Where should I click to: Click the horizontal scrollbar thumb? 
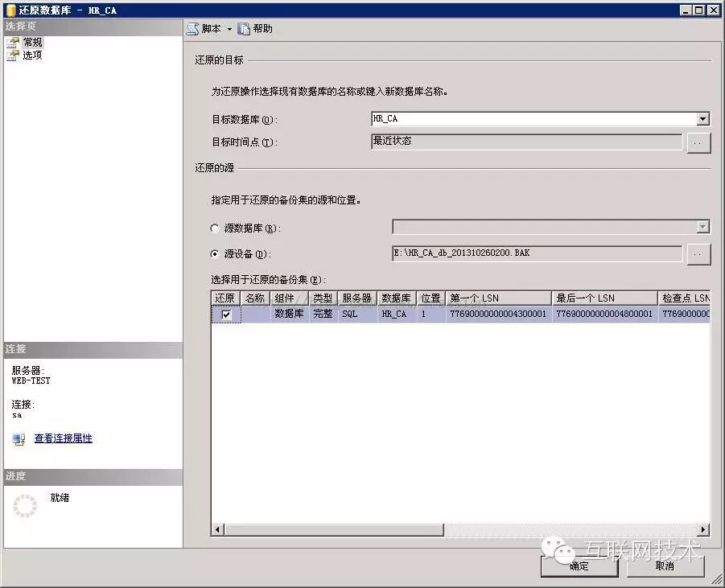coord(333,530)
